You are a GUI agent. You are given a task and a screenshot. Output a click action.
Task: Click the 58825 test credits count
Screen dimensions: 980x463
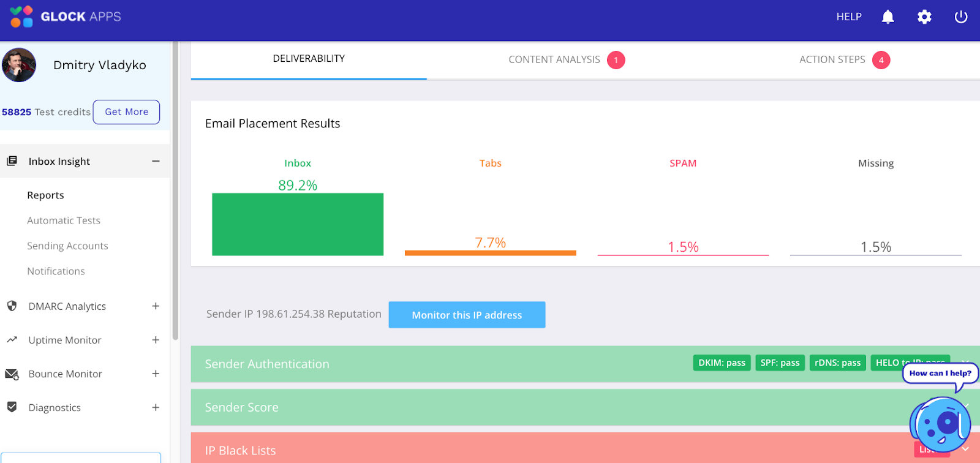(17, 112)
